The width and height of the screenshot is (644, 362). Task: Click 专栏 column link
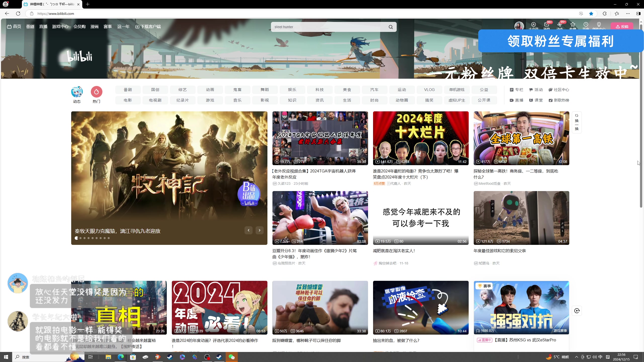pyautogui.click(x=516, y=90)
